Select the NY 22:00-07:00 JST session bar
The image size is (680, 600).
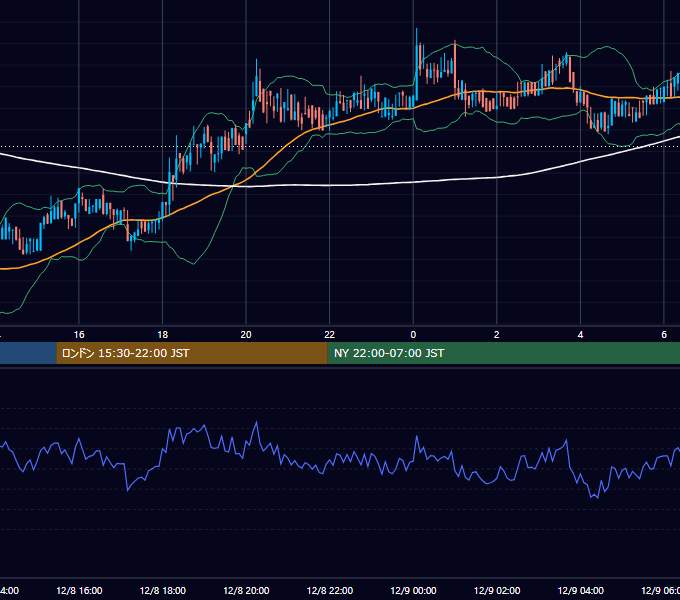(504, 353)
